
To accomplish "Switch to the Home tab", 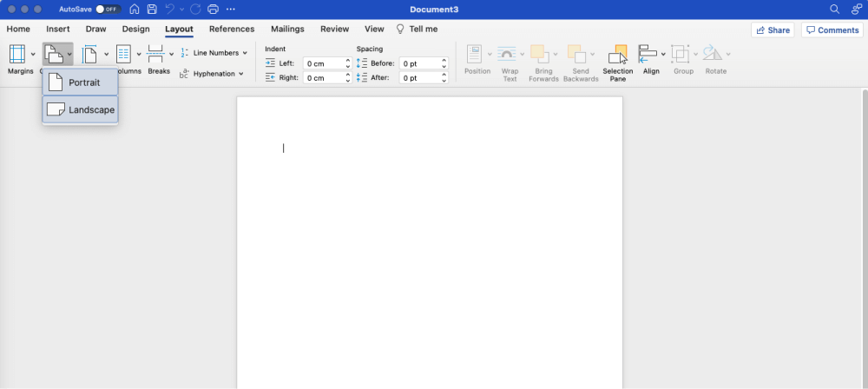I will click(18, 29).
